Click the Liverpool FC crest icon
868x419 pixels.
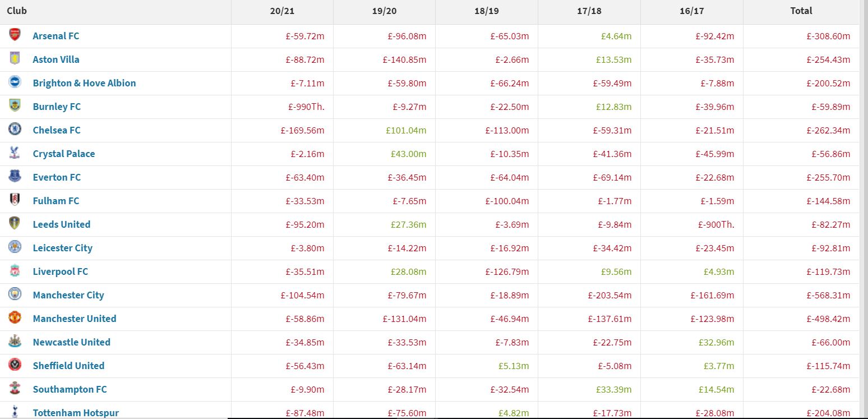pyautogui.click(x=15, y=271)
